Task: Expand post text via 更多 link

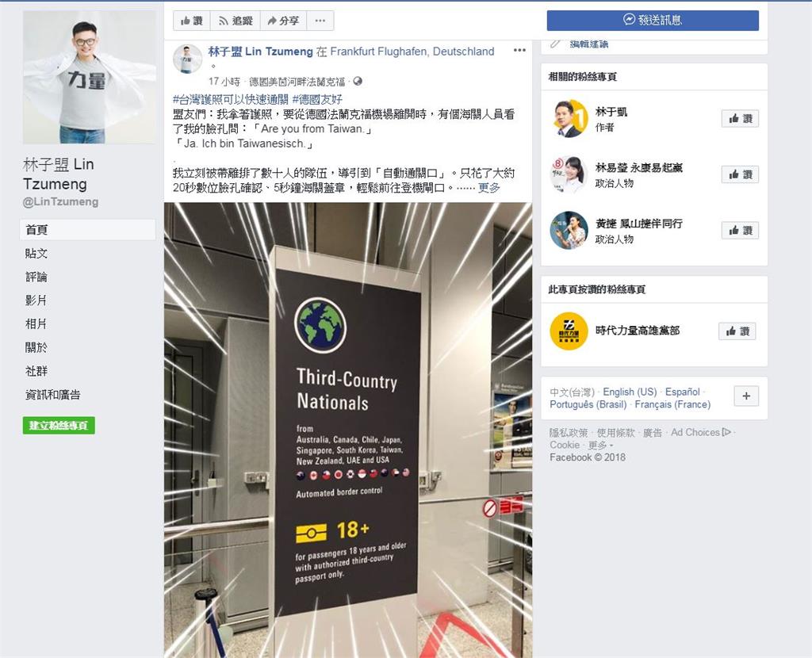Action: pyautogui.click(x=488, y=187)
